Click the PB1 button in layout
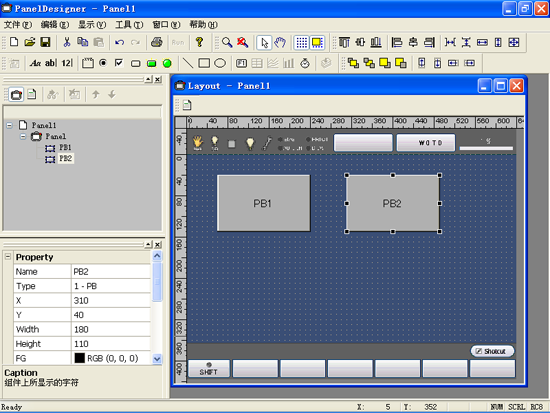Screen dimensions: 550x413 [x=264, y=203]
